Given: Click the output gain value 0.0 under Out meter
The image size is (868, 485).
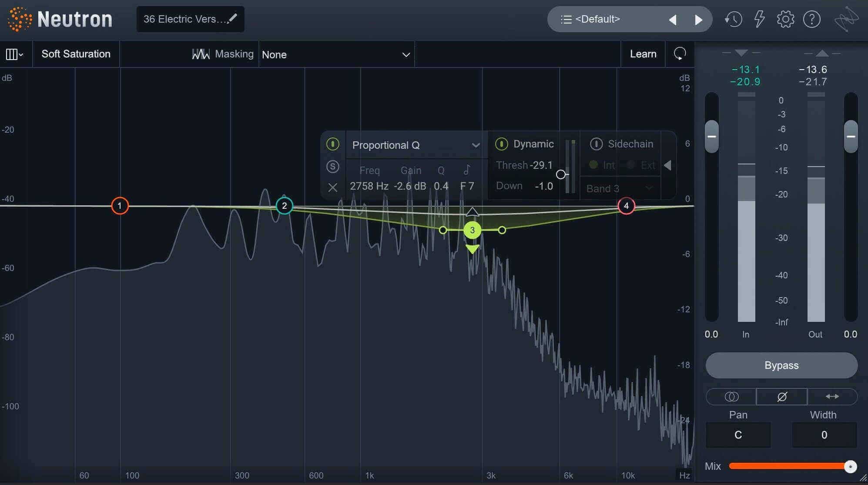Looking at the screenshot, I should click(x=851, y=334).
